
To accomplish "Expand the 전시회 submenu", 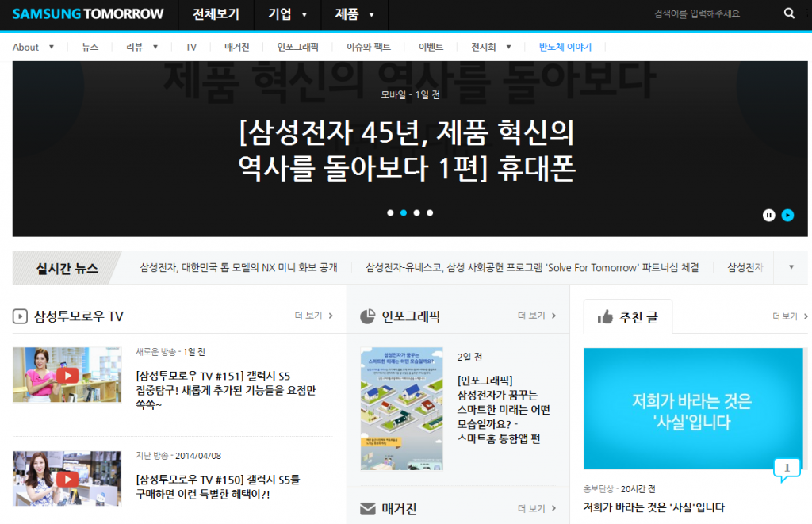I will [x=491, y=47].
